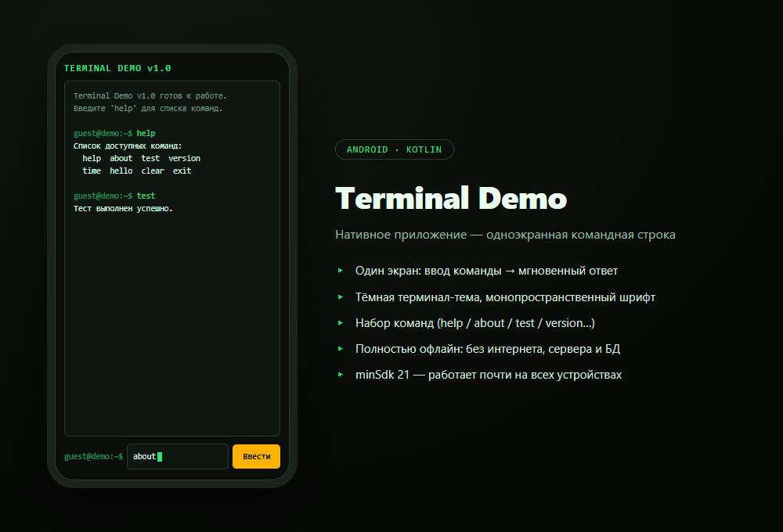Click the text 'Terminal Demo v1.0 готов к работе.'

pos(150,95)
